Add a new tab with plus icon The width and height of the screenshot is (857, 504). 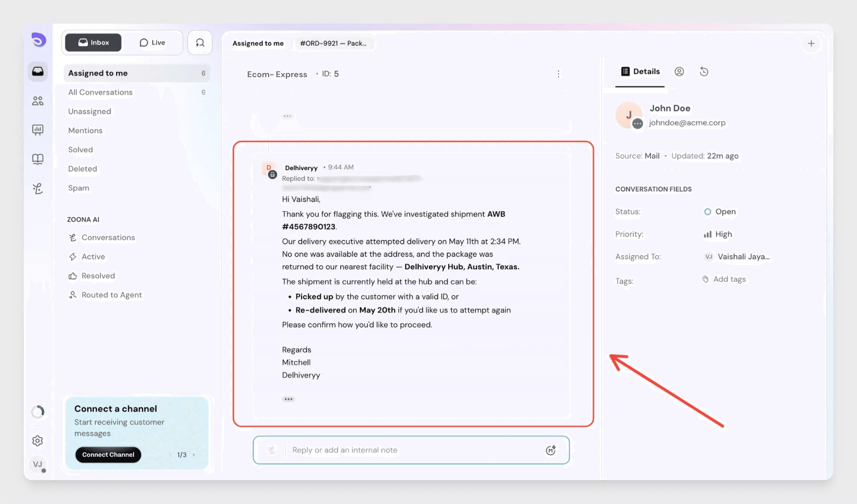pos(811,43)
